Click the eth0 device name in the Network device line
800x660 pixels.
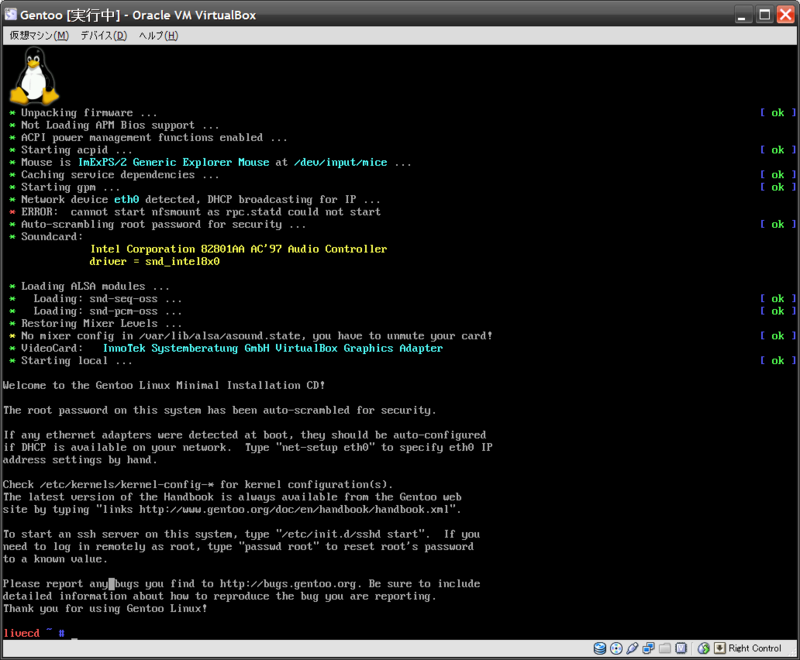click(127, 199)
